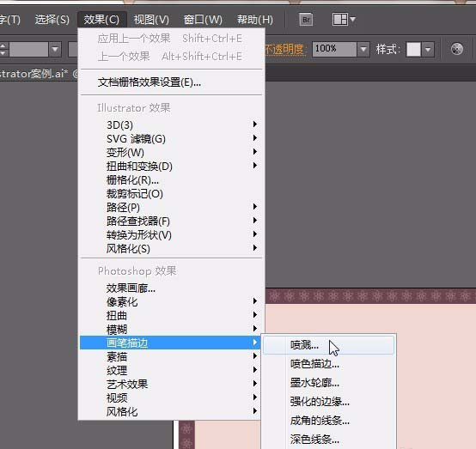Viewport: 476px width, 449px height.
Task: Expand the 转换为形状(V) submenu
Action: click(172, 234)
